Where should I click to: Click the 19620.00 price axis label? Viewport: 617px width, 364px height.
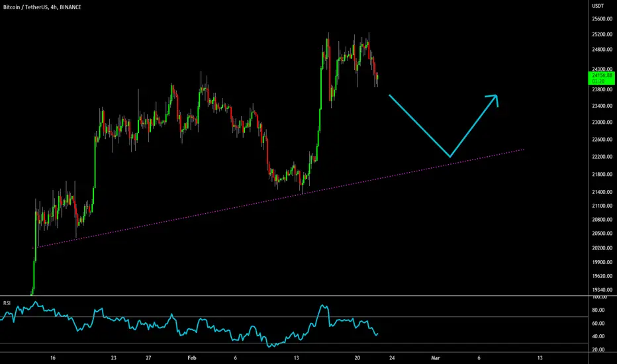point(602,276)
